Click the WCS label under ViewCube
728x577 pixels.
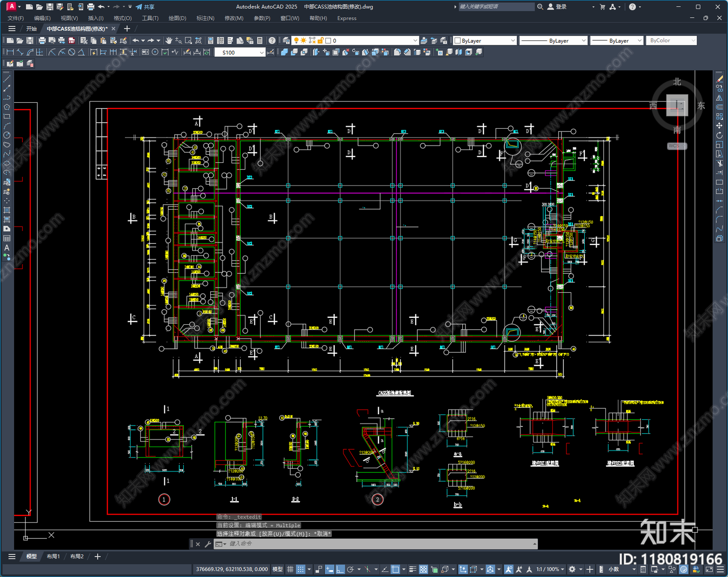click(x=677, y=146)
